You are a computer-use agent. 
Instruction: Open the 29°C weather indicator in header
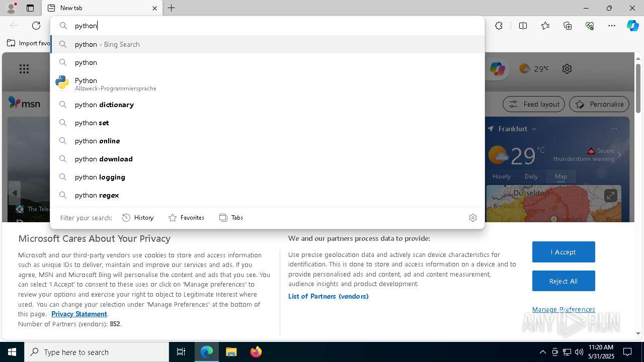coord(534,69)
